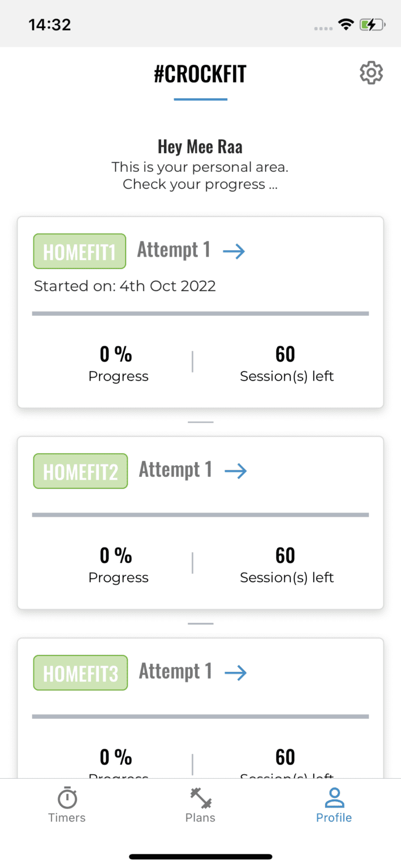Tap the HOMEFIT2 progress bar
The image size is (401, 868).
[200, 514]
